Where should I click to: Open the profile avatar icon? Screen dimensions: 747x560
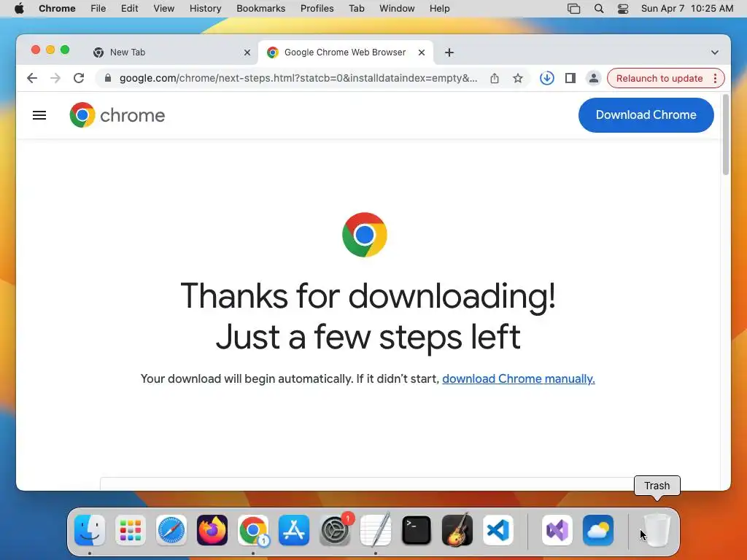pos(594,78)
